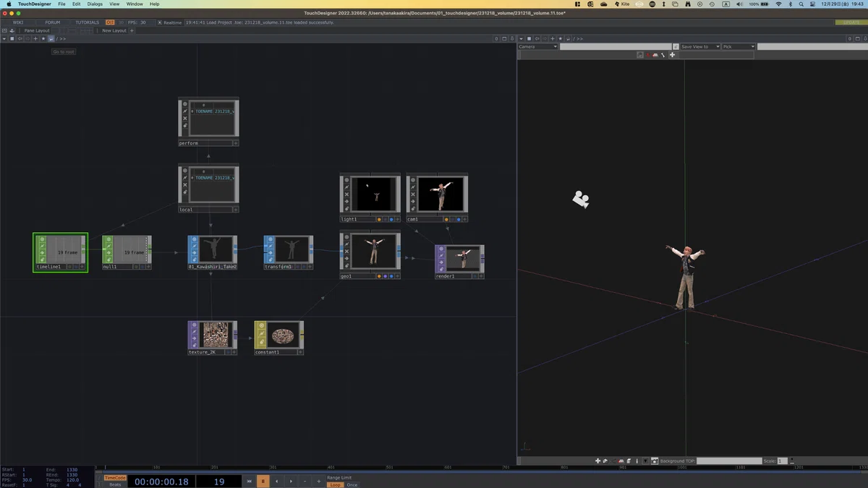Toggle the Realtime checkbox

160,22
